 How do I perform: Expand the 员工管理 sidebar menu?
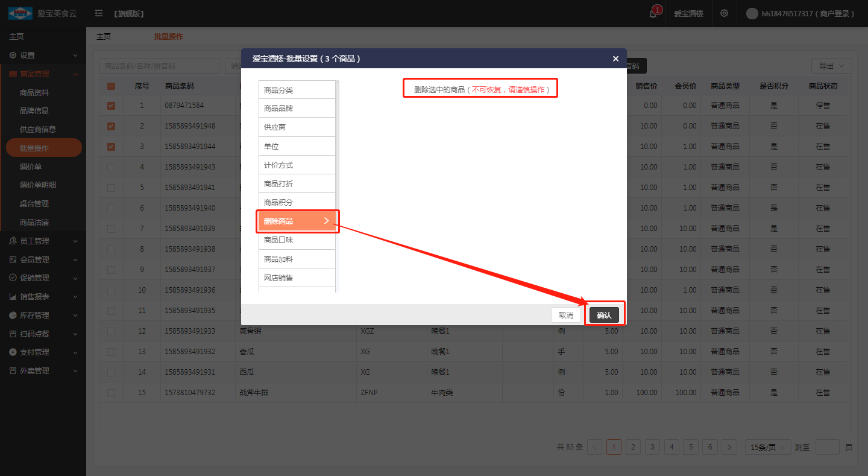(42, 241)
